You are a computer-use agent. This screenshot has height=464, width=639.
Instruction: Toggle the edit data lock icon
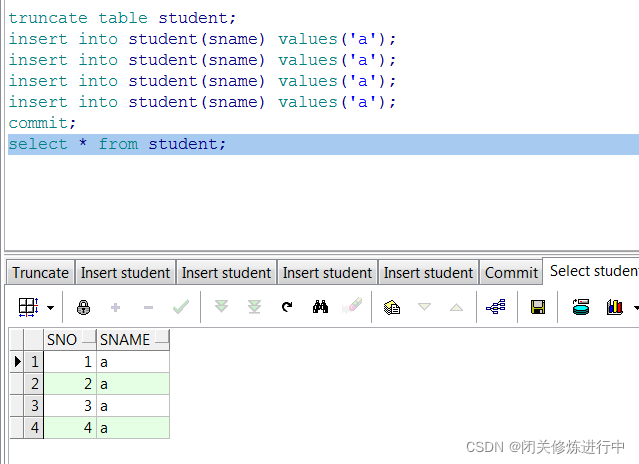coord(84,307)
